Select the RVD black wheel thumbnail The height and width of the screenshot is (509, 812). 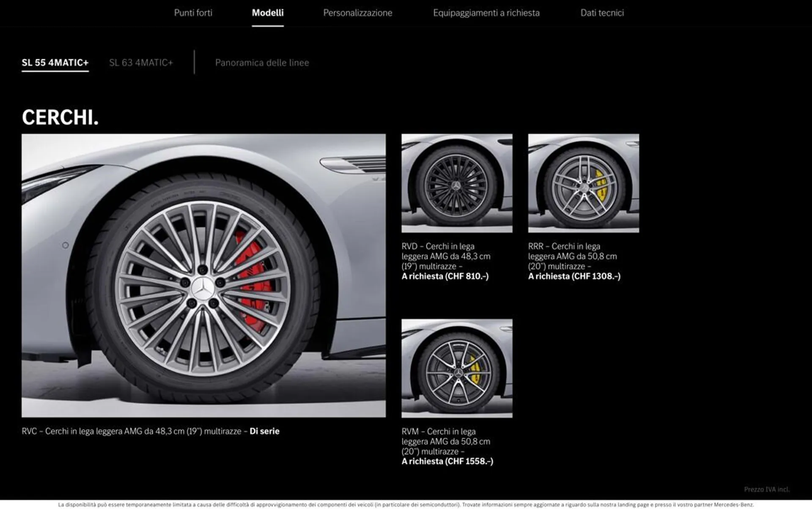457,183
